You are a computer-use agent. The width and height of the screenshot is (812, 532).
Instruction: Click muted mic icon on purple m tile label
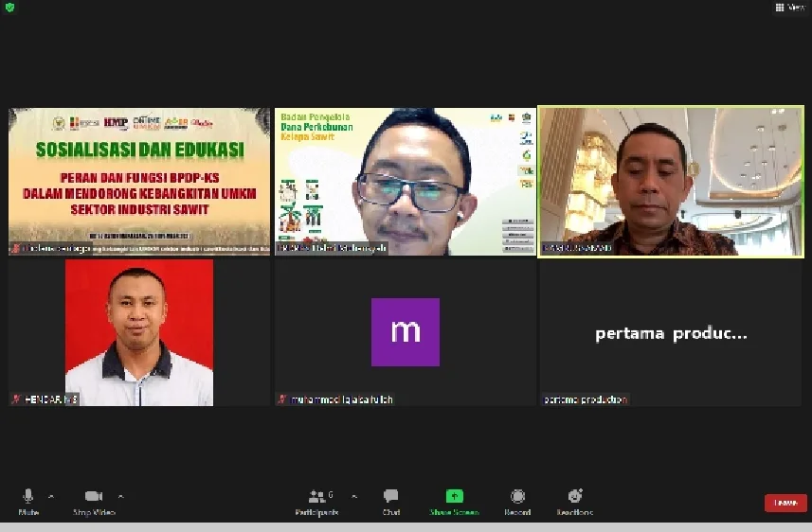point(282,399)
